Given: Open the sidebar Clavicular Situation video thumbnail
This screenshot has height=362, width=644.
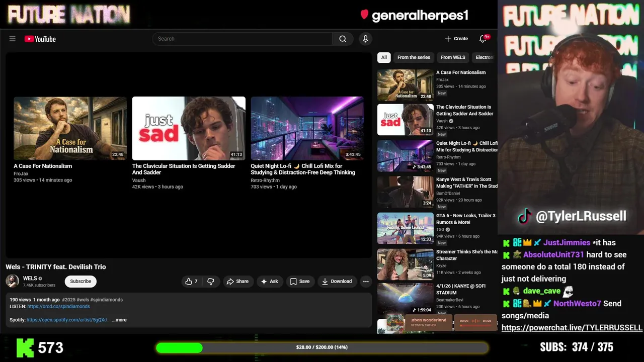Looking at the screenshot, I should pyautogui.click(x=405, y=120).
